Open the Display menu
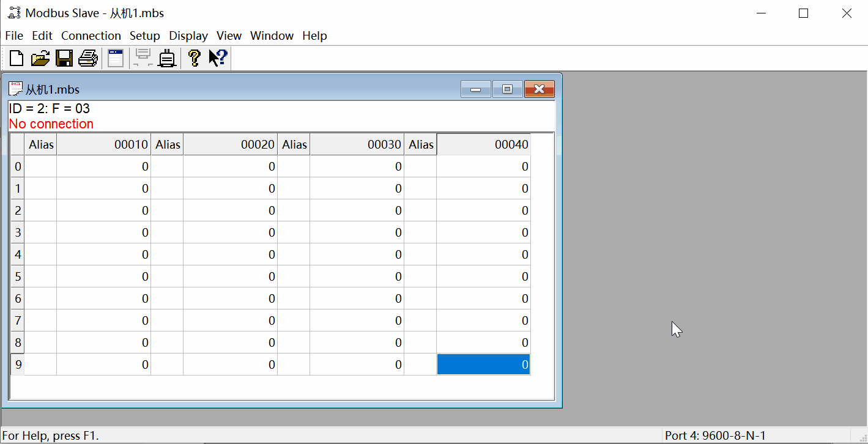 [188, 35]
